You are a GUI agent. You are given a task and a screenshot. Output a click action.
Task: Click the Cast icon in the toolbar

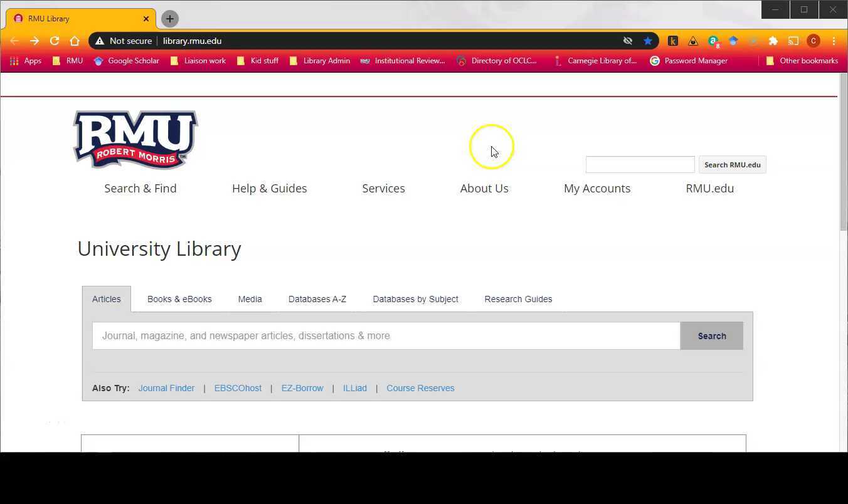click(793, 41)
